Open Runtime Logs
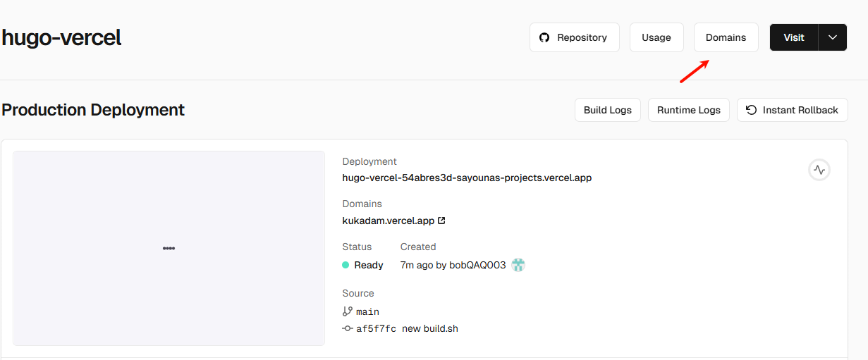 688,110
